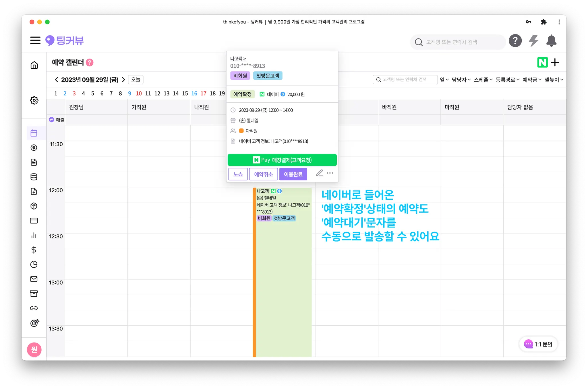Click the plus add reservation icon
The image size is (588, 389).
point(555,62)
